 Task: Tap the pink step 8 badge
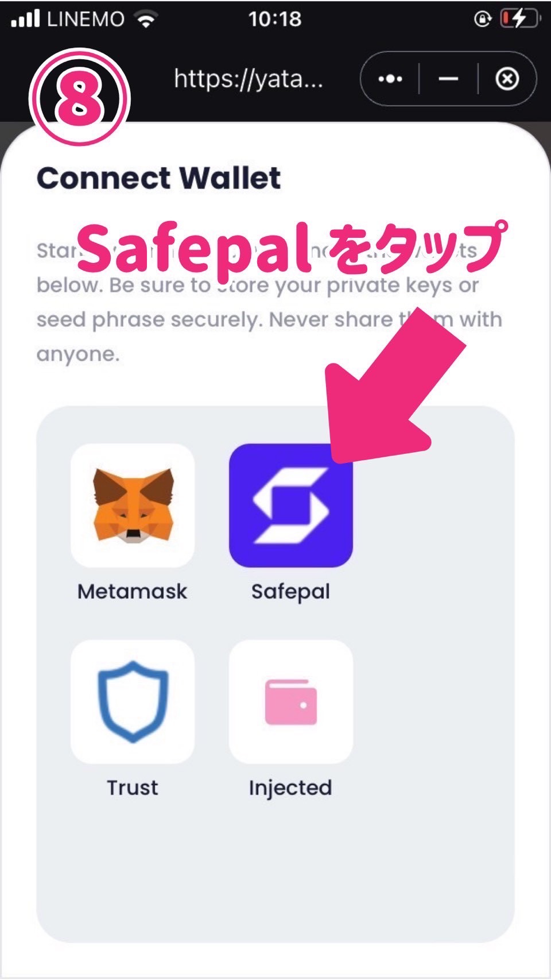coord(80,97)
